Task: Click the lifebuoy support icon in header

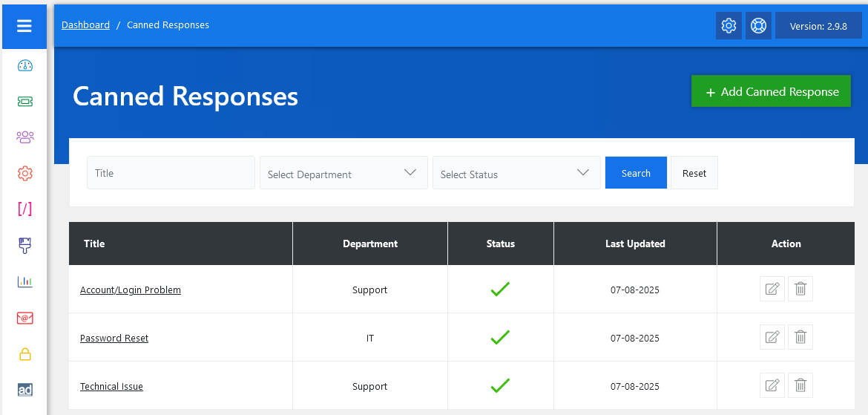Action: point(758,26)
